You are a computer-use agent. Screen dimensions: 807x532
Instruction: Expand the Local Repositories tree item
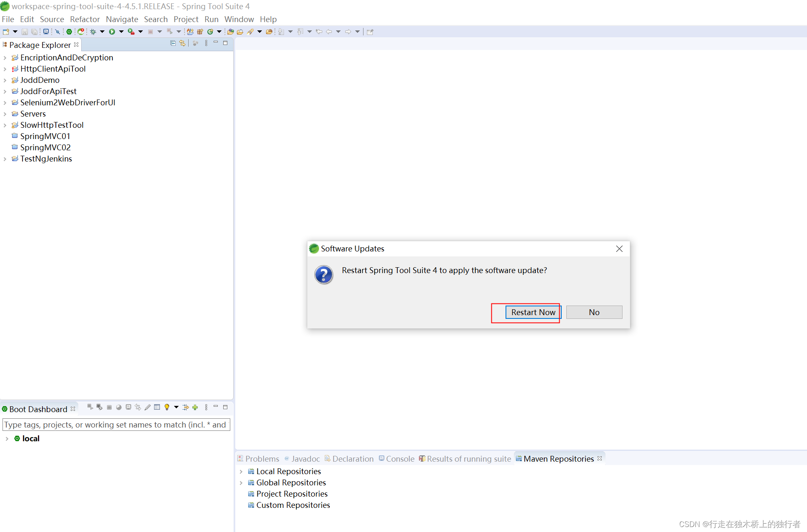click(x=241, y=472)
